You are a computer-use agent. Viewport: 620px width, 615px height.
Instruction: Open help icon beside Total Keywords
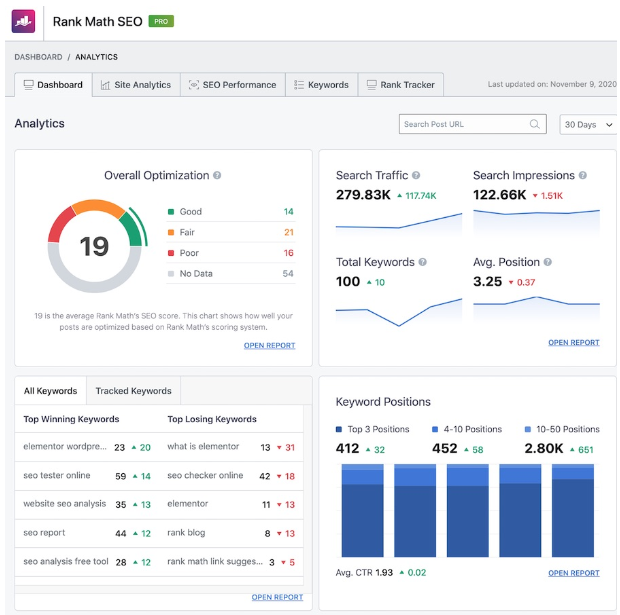[x=423, y=262]
